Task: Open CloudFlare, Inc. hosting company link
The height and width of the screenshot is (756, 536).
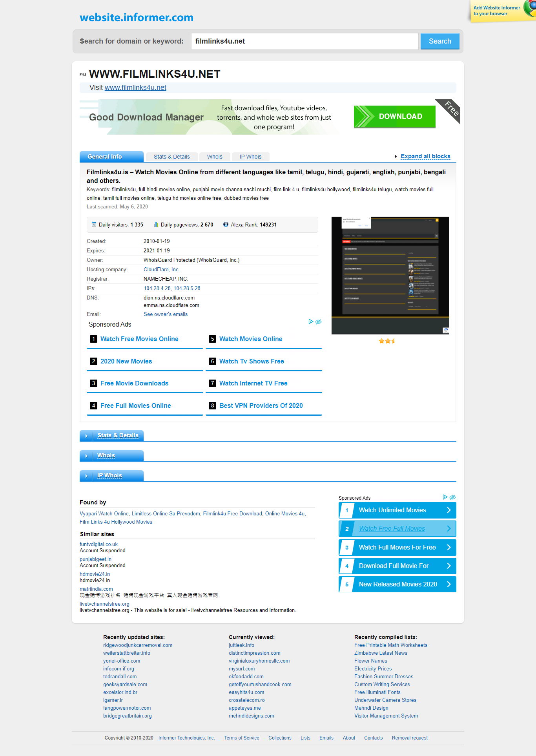Action: pyautogui.click(x=162, y=270)
